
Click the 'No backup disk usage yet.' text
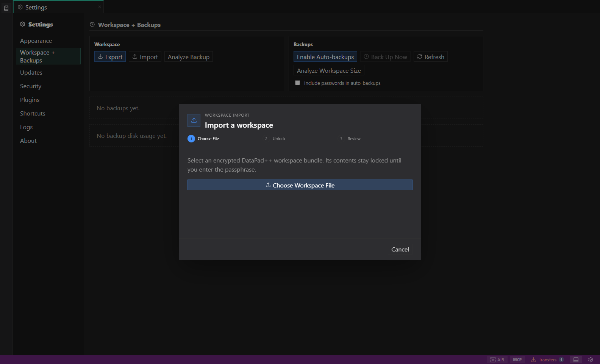(x=131, y=136)
